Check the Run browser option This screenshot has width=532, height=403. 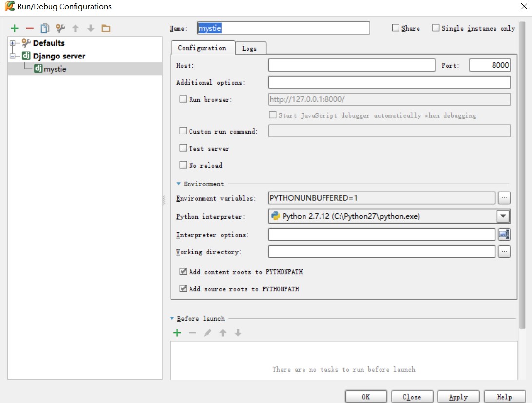click(183, 99)
